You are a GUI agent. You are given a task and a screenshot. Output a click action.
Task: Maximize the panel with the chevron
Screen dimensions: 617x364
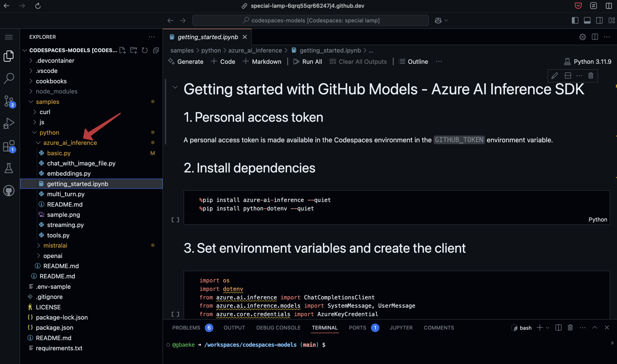coord(594,327)
